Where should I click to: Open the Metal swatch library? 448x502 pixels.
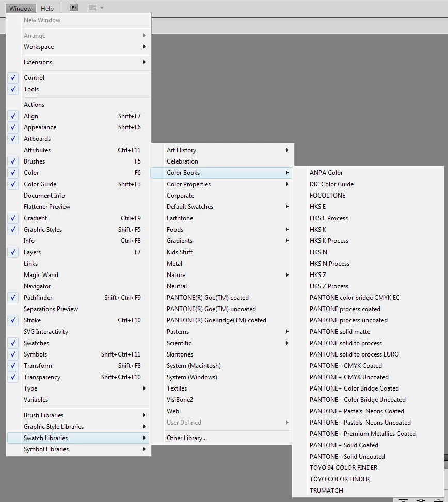click(x=221, y=264)
